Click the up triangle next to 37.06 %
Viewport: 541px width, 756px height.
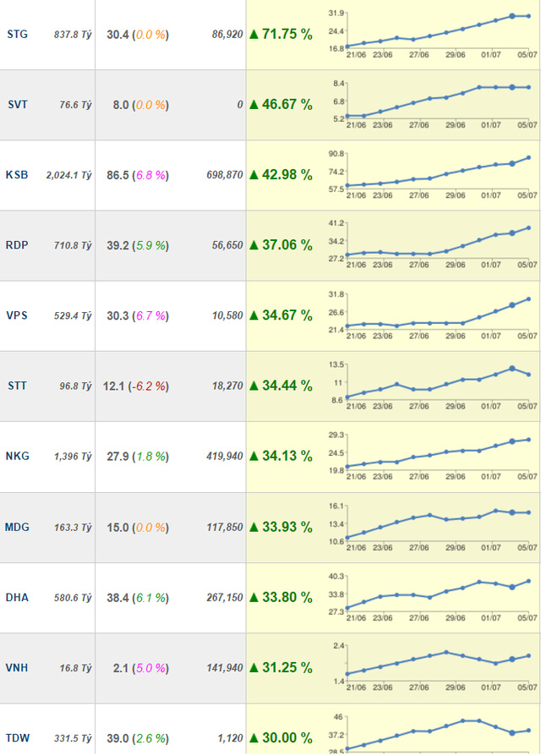coord(254,245)
